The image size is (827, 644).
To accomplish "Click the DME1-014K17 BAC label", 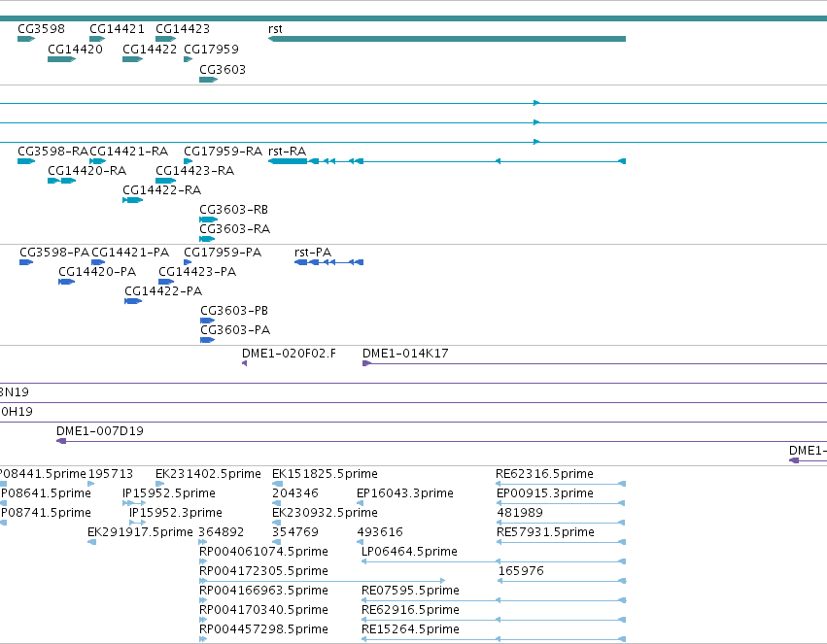I will point(405,354).
